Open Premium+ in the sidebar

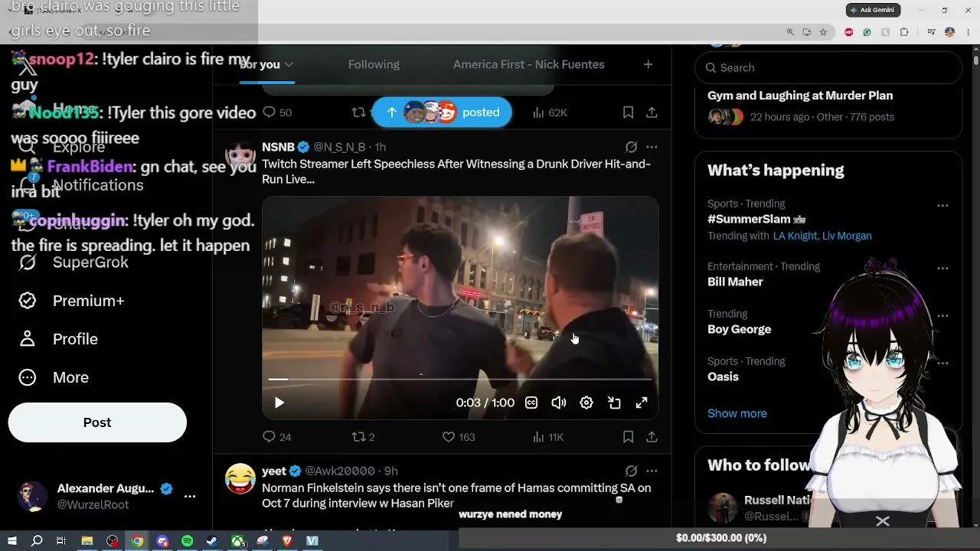coord(71,301)
